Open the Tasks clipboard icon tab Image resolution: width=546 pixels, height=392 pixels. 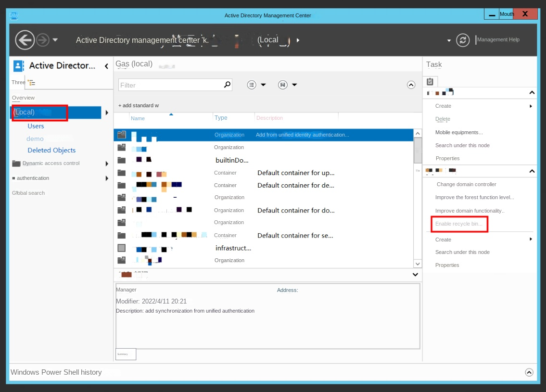(430, 81)
